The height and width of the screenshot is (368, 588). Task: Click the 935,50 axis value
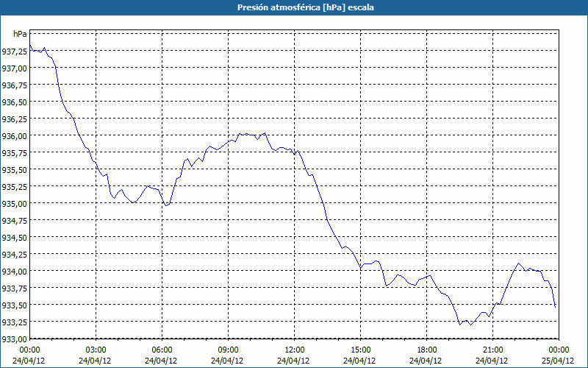(x=15, y=170)
